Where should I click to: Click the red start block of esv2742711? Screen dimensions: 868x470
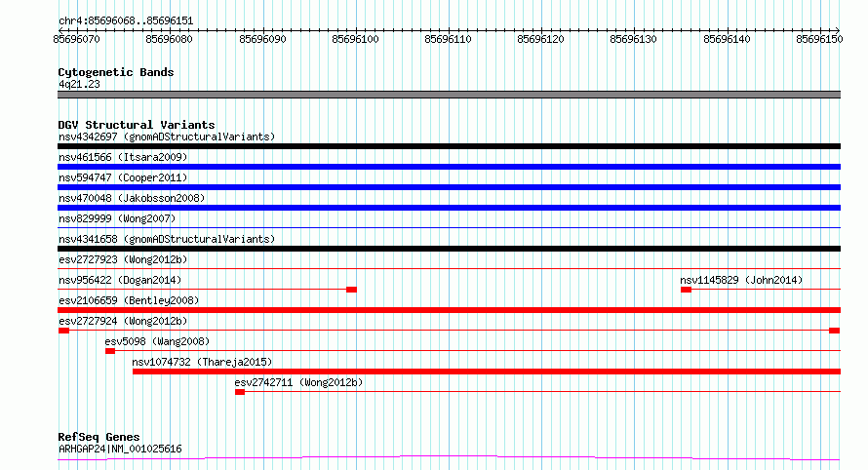coord(240,392)
